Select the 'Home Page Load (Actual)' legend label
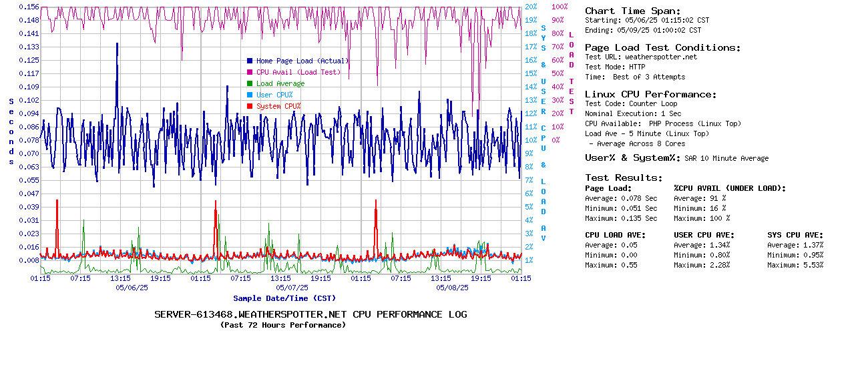This screenshot has height=367, width=868. [302, 61]
